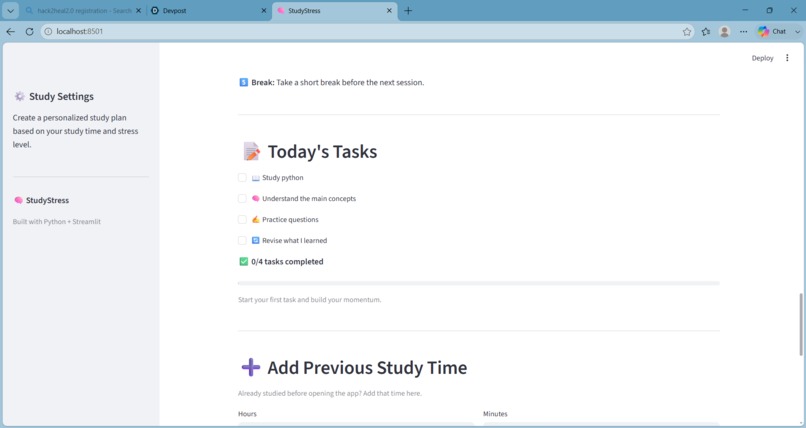Check the Understand the main concepts checkbox
The image size is (806, 428).
tap(242, 198)
